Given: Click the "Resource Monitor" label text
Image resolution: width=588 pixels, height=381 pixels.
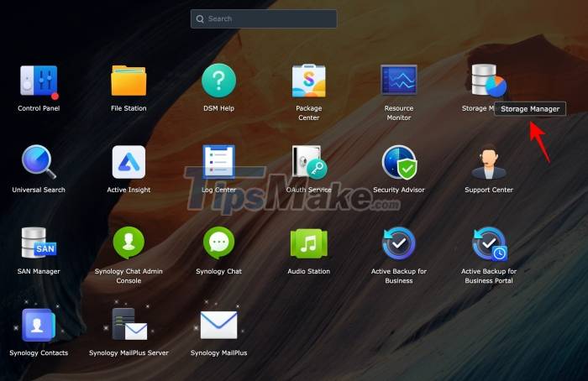Looking at the screenshot, I should click(399, 112).
